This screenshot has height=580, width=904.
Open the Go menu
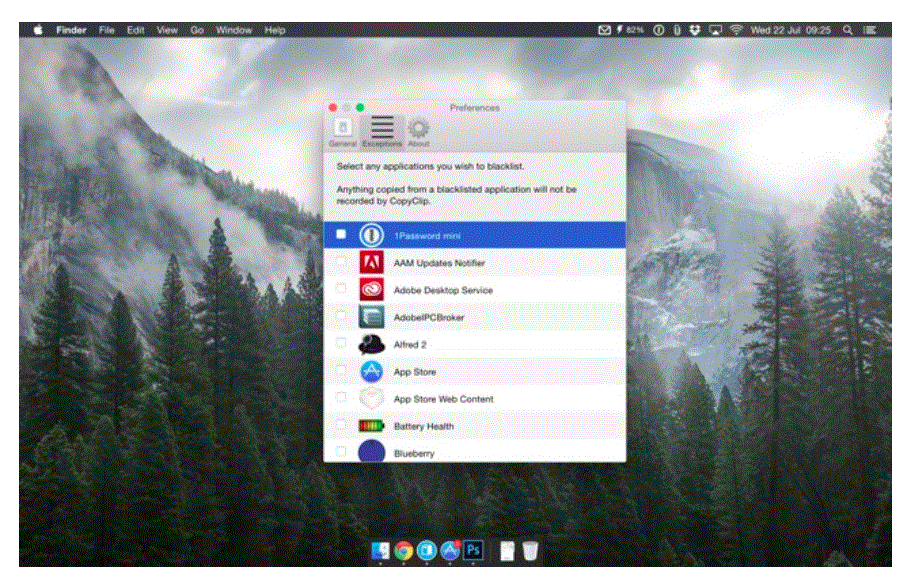(197, 30)
